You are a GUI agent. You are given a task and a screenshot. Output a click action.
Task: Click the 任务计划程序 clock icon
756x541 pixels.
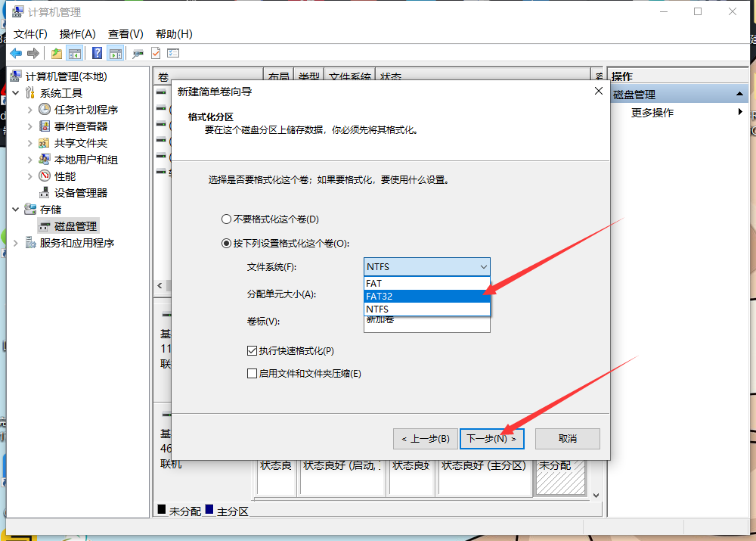click(x=45, y=110)
